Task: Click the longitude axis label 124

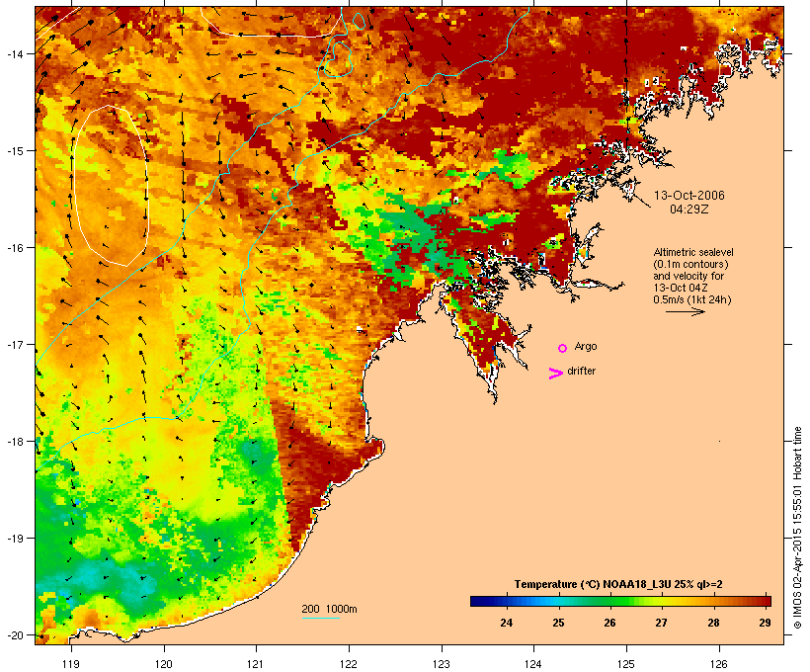Action: coord(533,664)
